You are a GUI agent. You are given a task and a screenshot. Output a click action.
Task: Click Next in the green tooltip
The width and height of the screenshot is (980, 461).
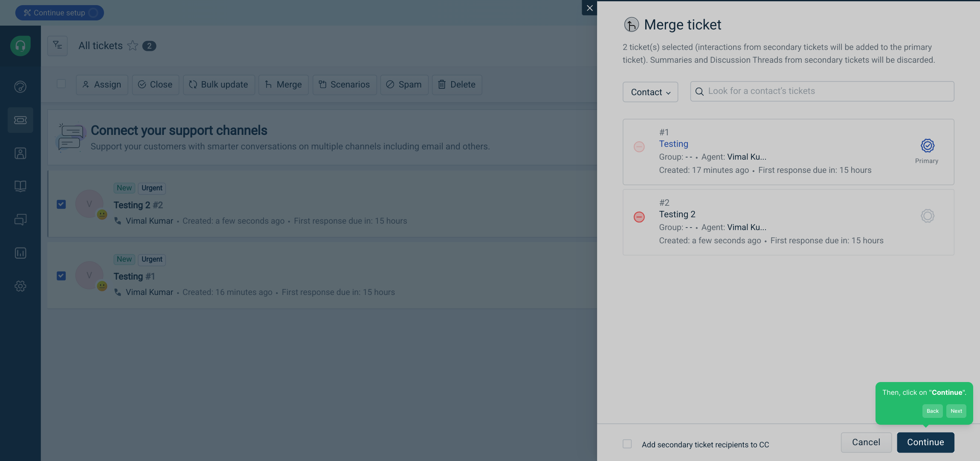956,411
